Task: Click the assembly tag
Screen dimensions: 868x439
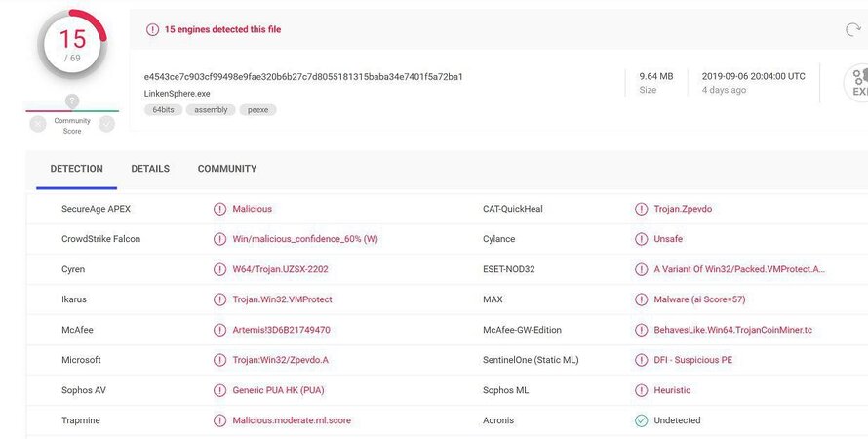Action: [211, 110]
